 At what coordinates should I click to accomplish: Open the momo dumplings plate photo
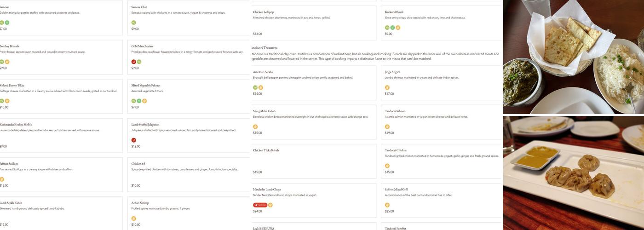coord(573,173)
